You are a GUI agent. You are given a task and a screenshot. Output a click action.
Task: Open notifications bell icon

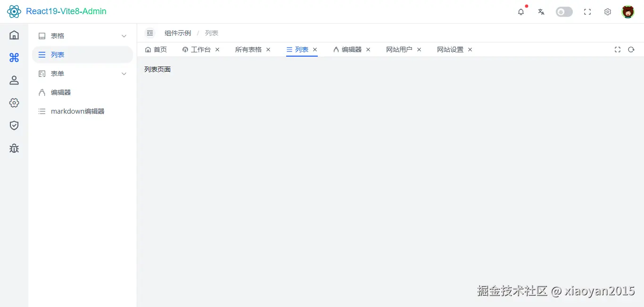521,12
